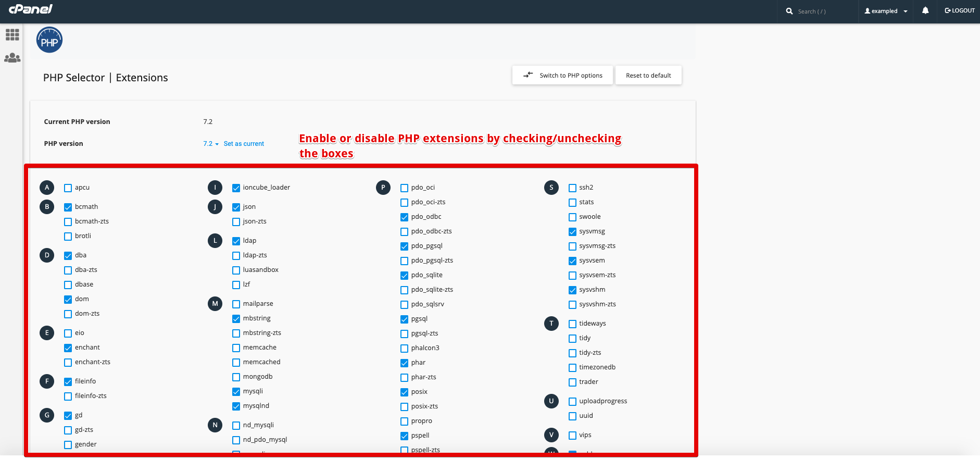980x459 pixels.
Task: Click Set as current link
Action: [244, 144]
